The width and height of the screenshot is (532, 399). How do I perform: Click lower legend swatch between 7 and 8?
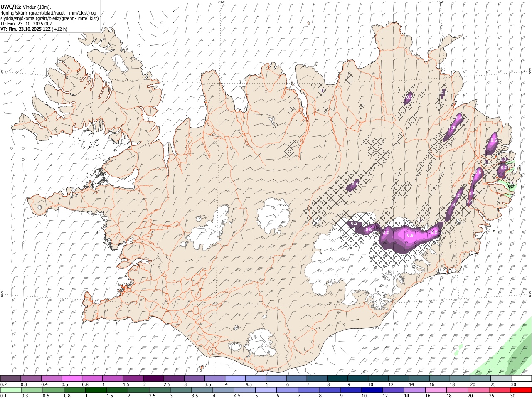point(308,390)
